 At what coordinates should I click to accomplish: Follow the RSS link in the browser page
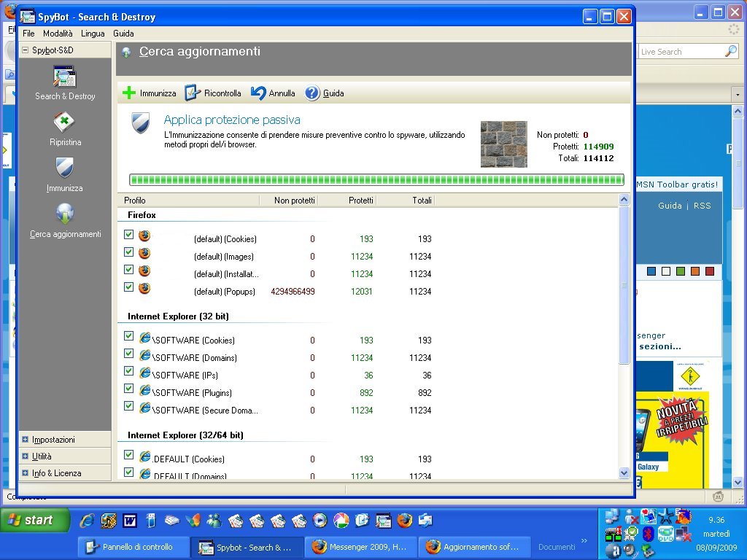(703, 206)
